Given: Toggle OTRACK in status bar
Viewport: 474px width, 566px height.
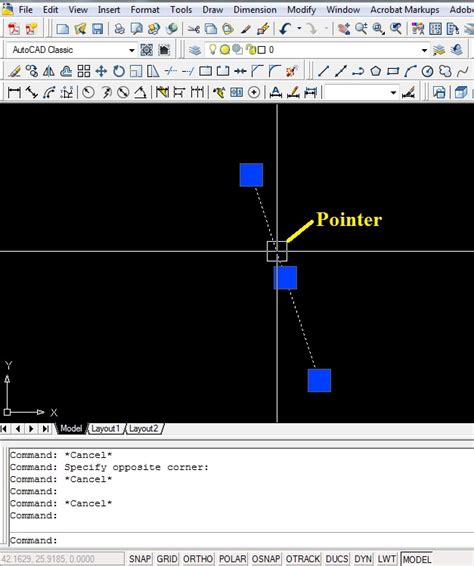Looking at the screenshot, I should click(x=303, y=559).
